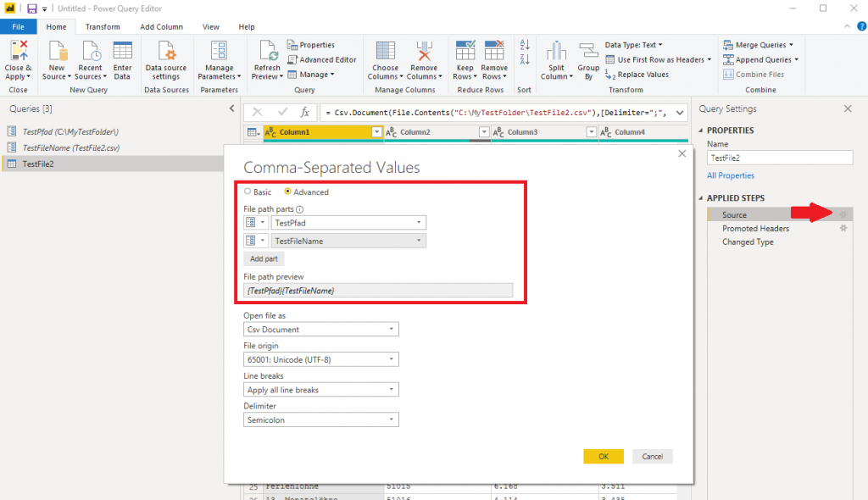Switch to the View tab
This screenshot has width=868, height=500.
click(210, 26)
